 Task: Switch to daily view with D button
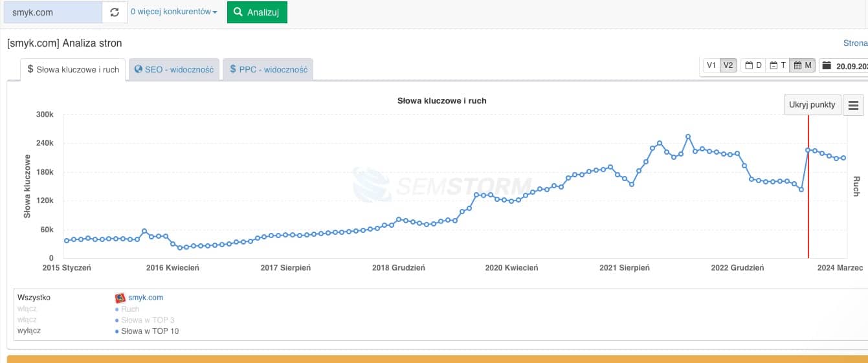tap(753, 65)
